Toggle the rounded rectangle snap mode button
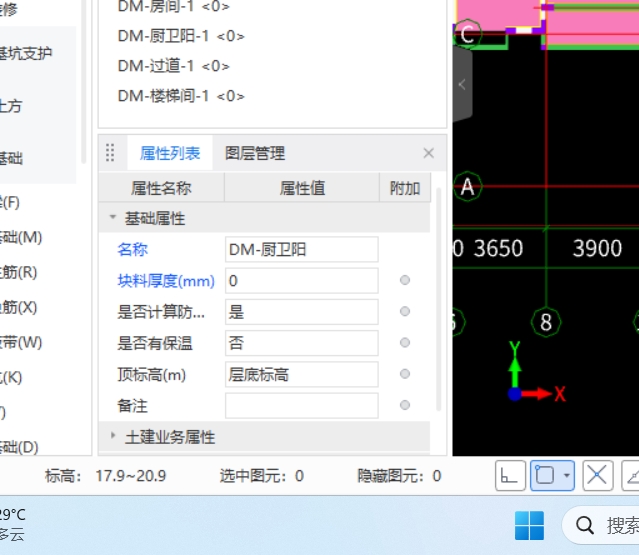Image resolution: width=639 pixels, height=555 pixels. click(545, 476)
